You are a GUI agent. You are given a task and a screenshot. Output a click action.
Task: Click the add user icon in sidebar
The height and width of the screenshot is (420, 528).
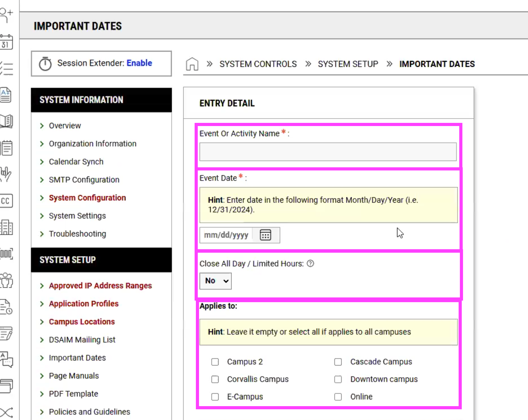pyautogui.click(x=6, y=15)
